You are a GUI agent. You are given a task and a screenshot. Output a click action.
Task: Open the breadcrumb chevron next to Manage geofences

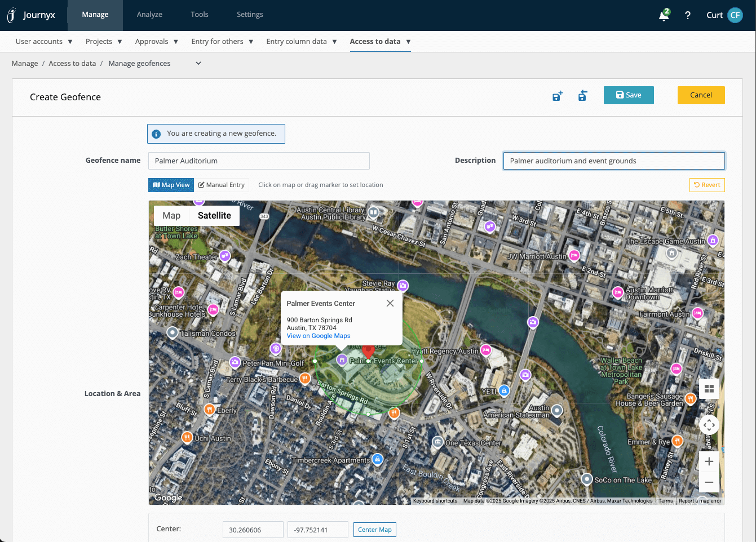click(197, 63)
